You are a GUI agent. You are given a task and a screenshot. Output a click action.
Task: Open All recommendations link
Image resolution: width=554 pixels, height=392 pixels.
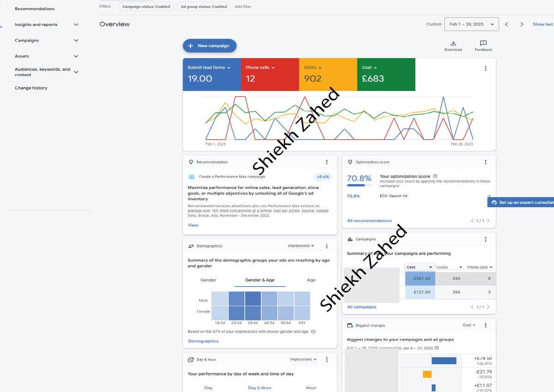tap(369, 221)
